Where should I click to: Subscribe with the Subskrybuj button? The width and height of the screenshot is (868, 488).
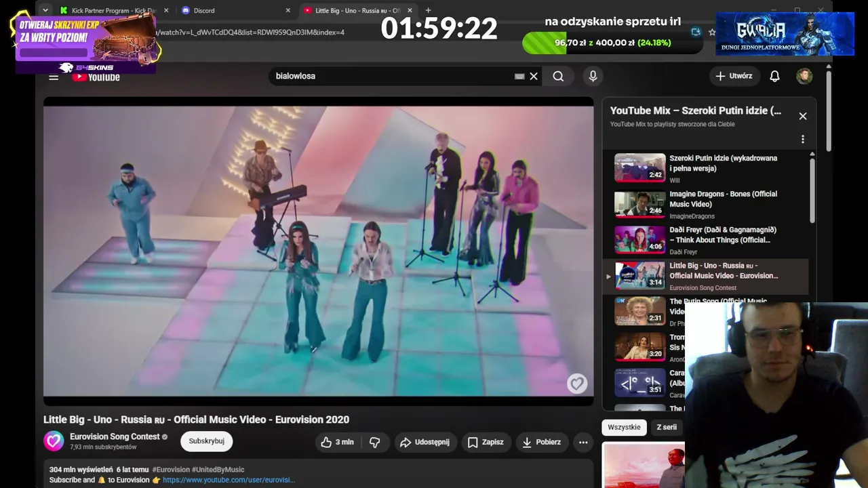coord(207,441)
